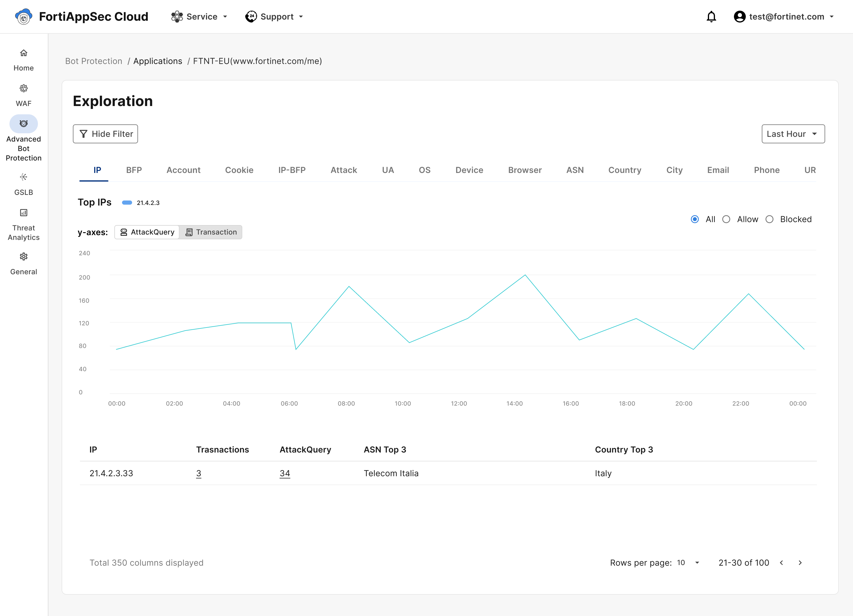Open the WAF sidebar icon
Screen dimensions: 853x616
point(23,88)
